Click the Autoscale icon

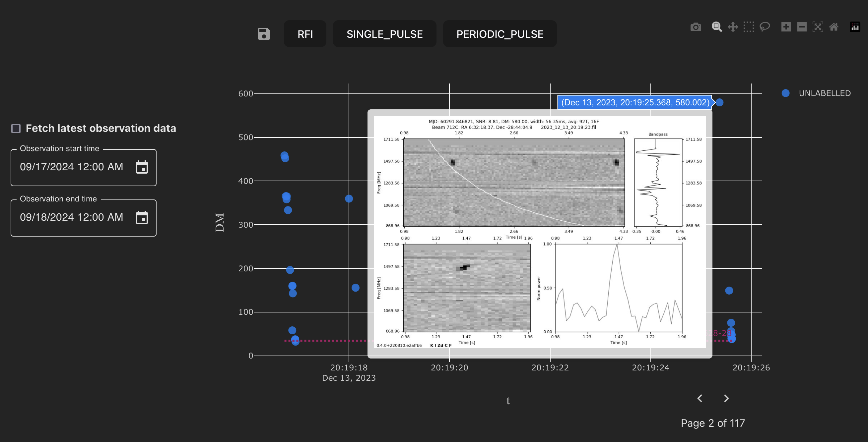[x=818, y=27]
